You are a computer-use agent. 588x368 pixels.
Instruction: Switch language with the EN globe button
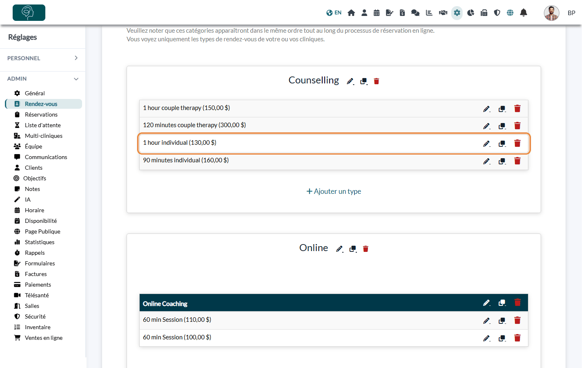[334, 13]
